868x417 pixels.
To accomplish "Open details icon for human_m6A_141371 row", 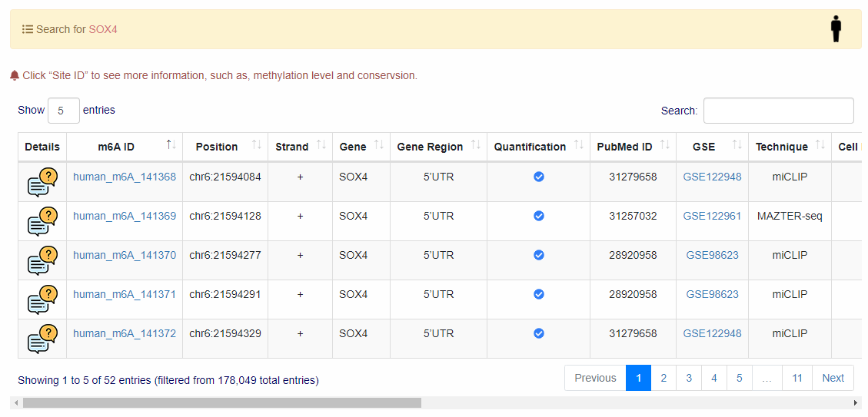I will [x=42, y=300].
